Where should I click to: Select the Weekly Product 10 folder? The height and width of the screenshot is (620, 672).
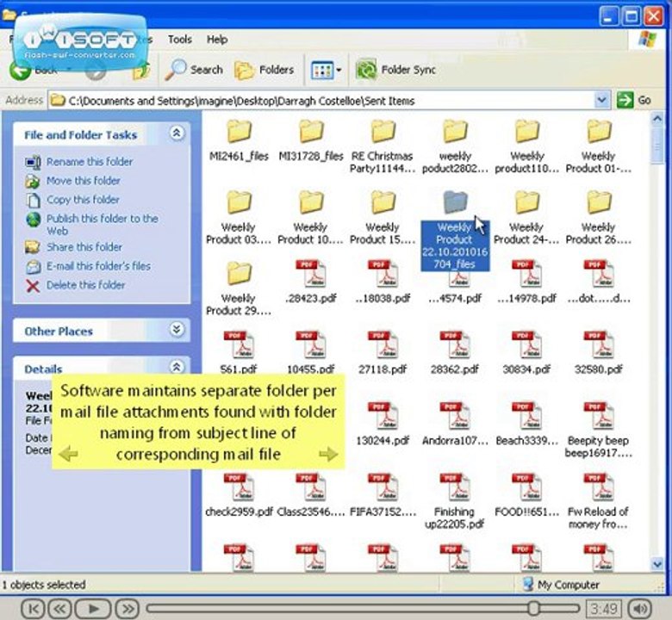click(x=311, y=218)
